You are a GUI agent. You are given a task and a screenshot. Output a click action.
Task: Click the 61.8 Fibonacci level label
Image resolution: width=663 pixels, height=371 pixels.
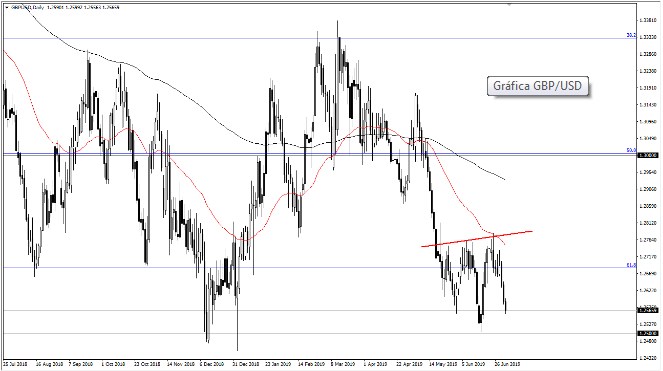click(631, 265)
